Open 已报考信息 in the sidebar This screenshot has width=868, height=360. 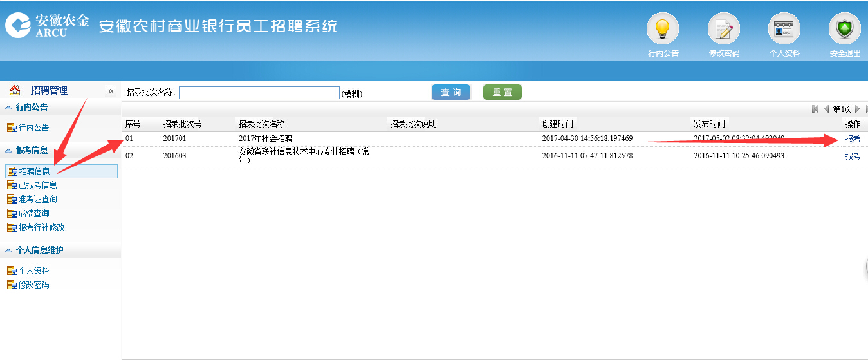[37, 185]
